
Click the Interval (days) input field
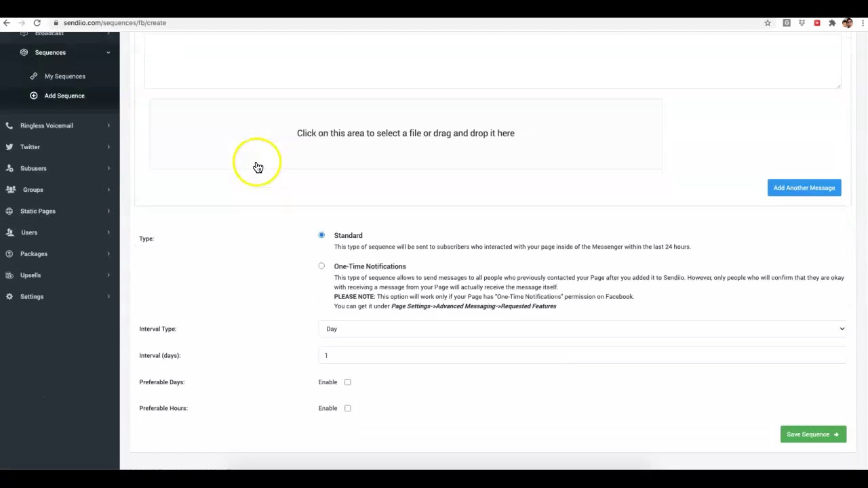click(x=583, y=355)
